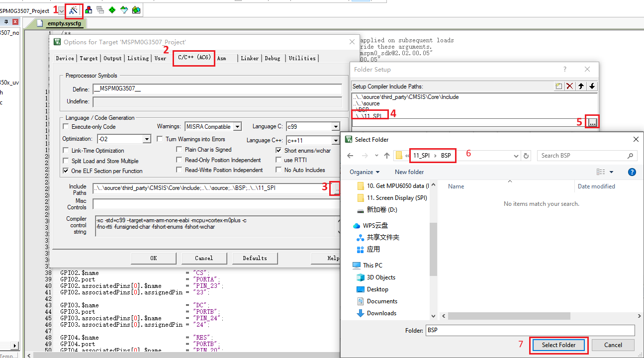Open the Optimization -O2 dropdown
This screenshot has width=644, height=358.
point(147,139)
